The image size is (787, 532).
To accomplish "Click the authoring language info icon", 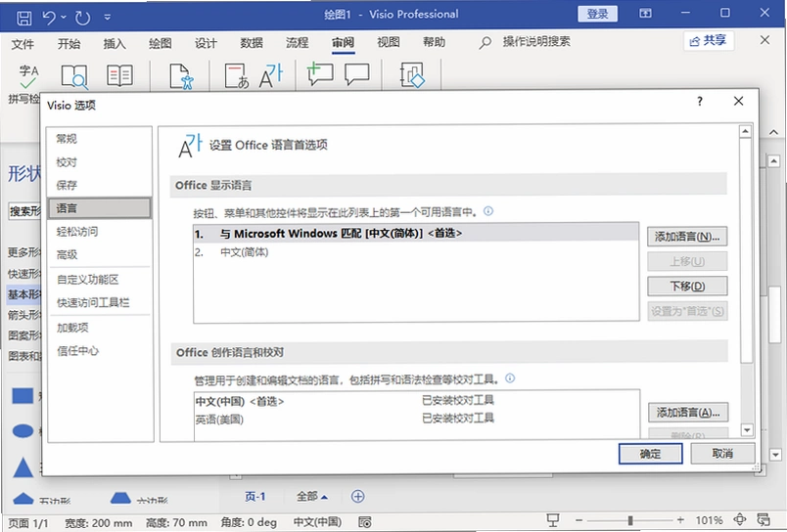I will (510, 378).
